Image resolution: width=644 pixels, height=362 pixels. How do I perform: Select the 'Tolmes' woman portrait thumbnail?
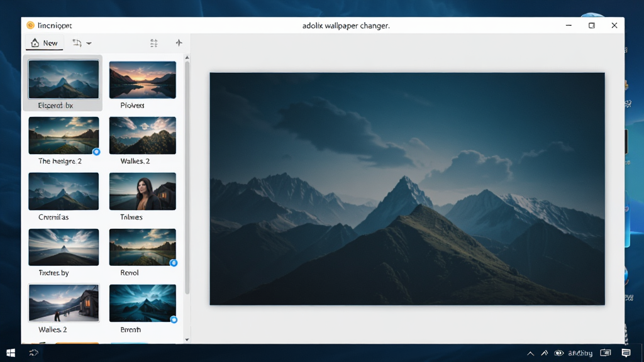click(x=143, y=191)
